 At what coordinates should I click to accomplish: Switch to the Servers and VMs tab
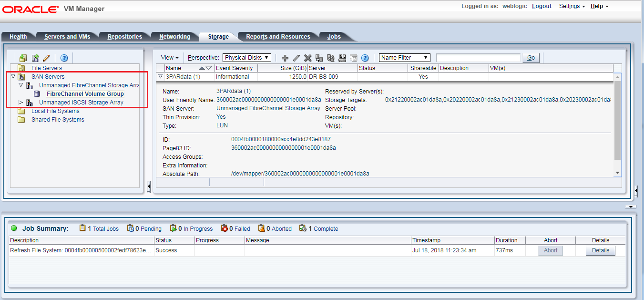pos(67,37)
